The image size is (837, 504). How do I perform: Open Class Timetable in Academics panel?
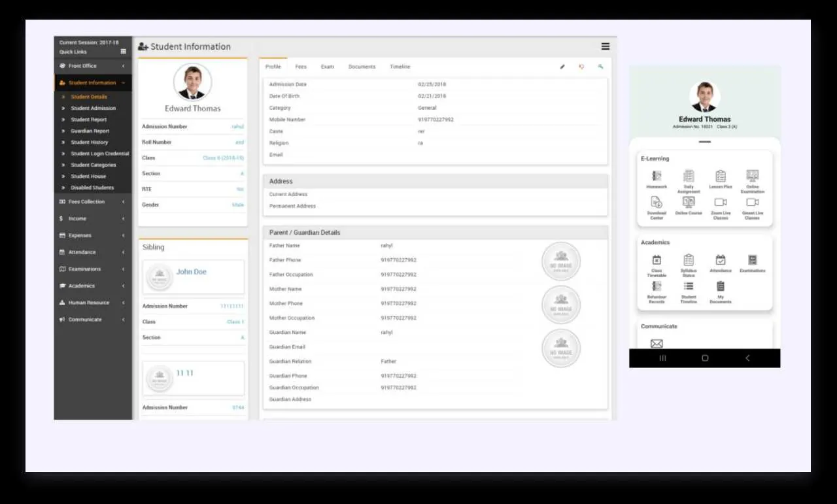pyautogui.click(x=657, y=265)
